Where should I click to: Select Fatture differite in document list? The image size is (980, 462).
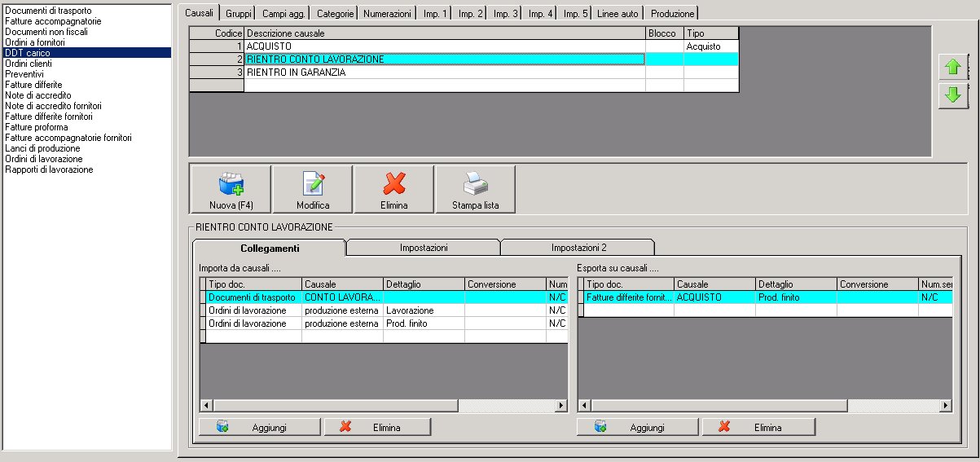pos(86,84)
